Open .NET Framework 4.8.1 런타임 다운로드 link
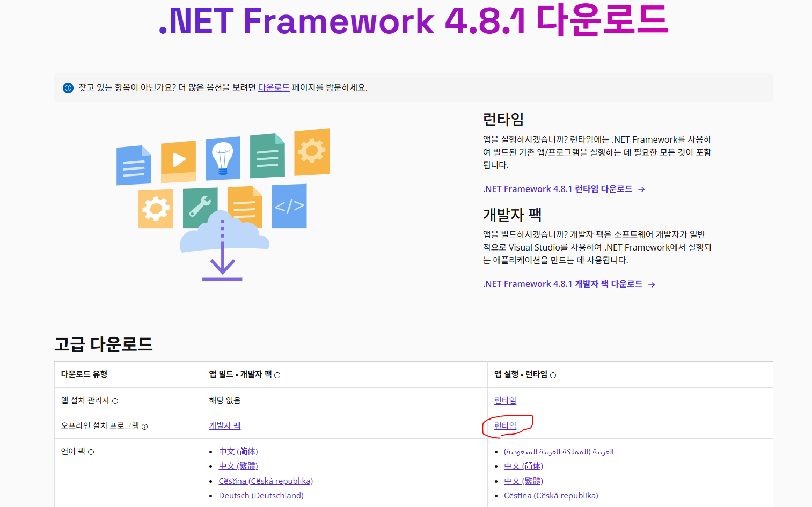This screenshot has width=812, height=507. [558, 189]
